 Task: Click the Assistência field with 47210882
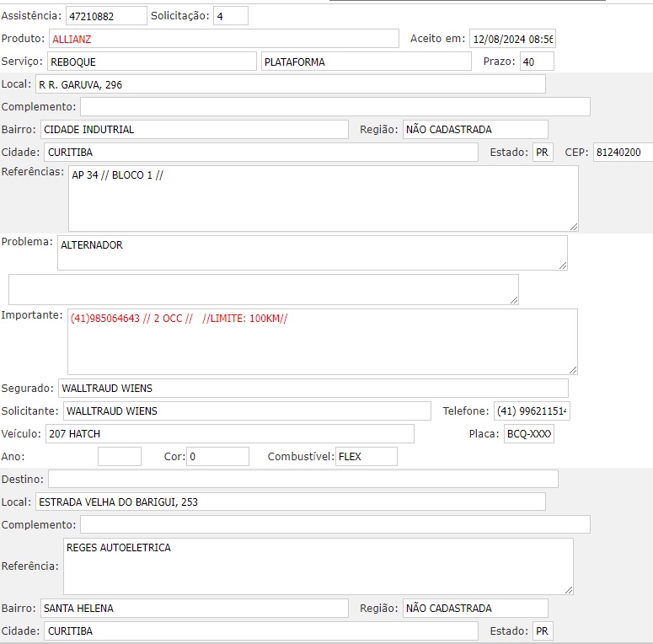pos(106,16)
